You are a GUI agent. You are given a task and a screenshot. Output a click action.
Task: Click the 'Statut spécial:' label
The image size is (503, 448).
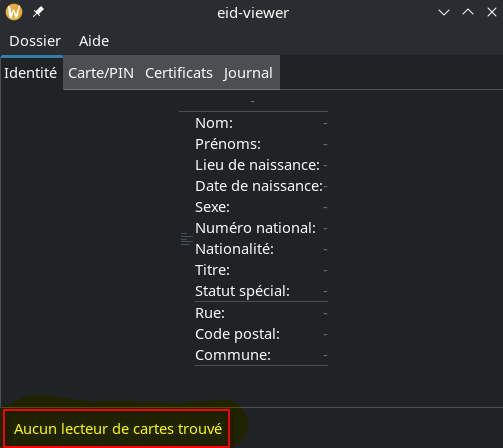tap(242, 291)
